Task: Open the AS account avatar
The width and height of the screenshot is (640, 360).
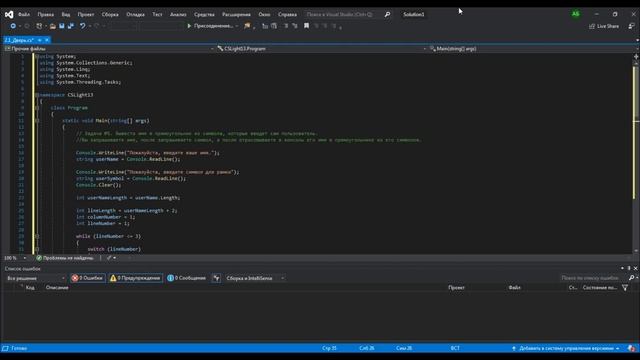Action: [x=576, y=14]
